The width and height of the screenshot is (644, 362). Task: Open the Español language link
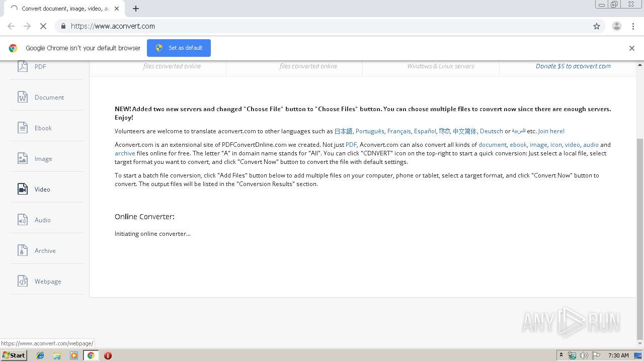tap(425, 131)
